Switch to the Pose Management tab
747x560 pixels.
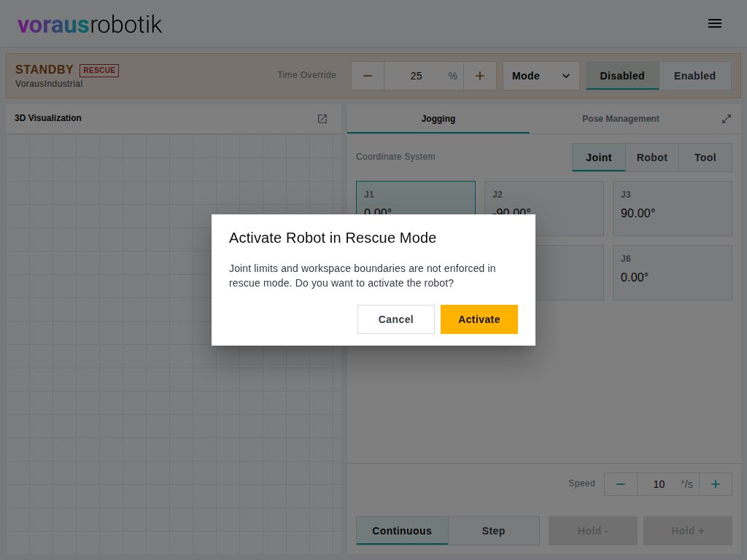point(620,119)
